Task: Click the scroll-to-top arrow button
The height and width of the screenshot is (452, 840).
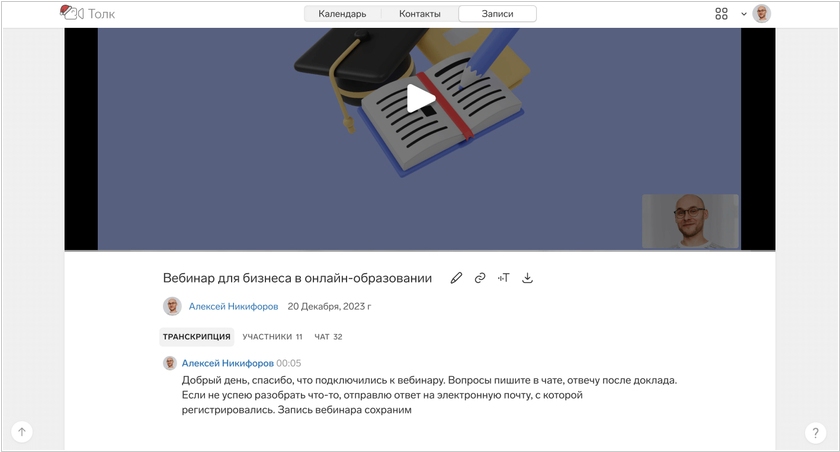Action: click(21, 432)
